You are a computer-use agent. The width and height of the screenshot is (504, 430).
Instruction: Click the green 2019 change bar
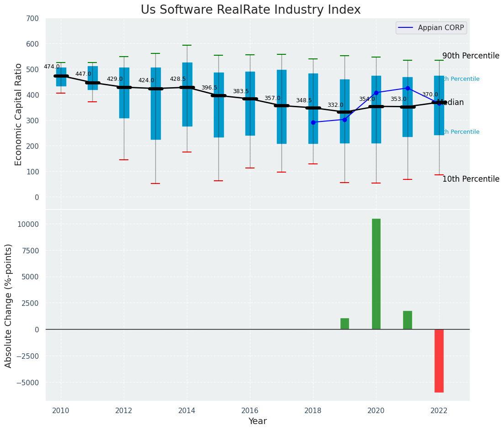345,324
